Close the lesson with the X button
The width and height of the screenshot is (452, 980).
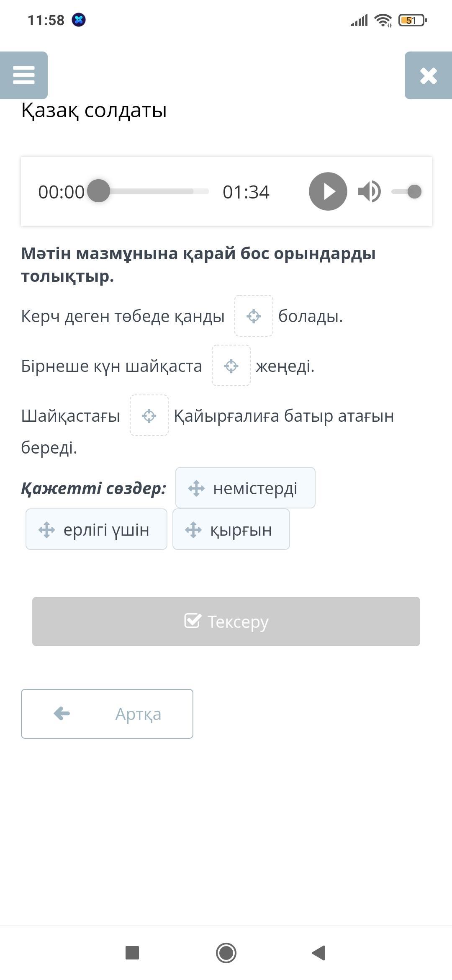tap(428, 75)
